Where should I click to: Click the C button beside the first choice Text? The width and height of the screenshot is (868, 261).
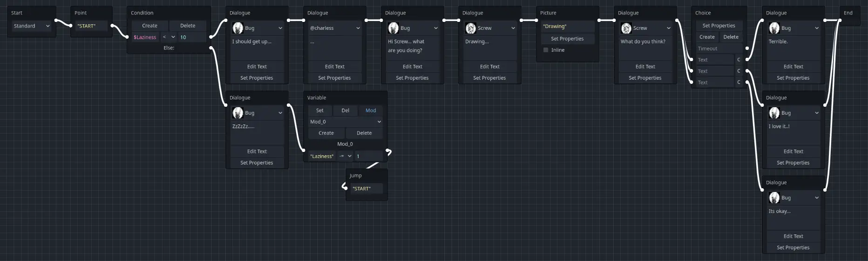pyautogui.click(x=739, y=60)
